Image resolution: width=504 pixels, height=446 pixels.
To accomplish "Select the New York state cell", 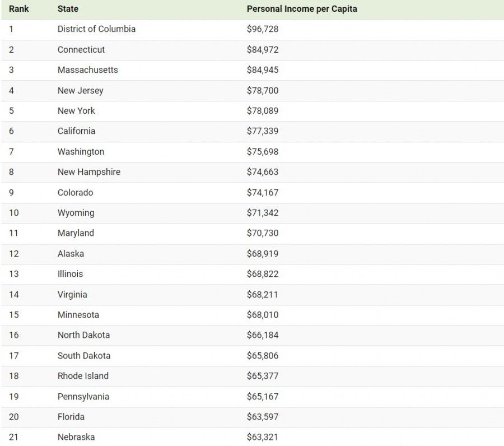I will [76, 110].
